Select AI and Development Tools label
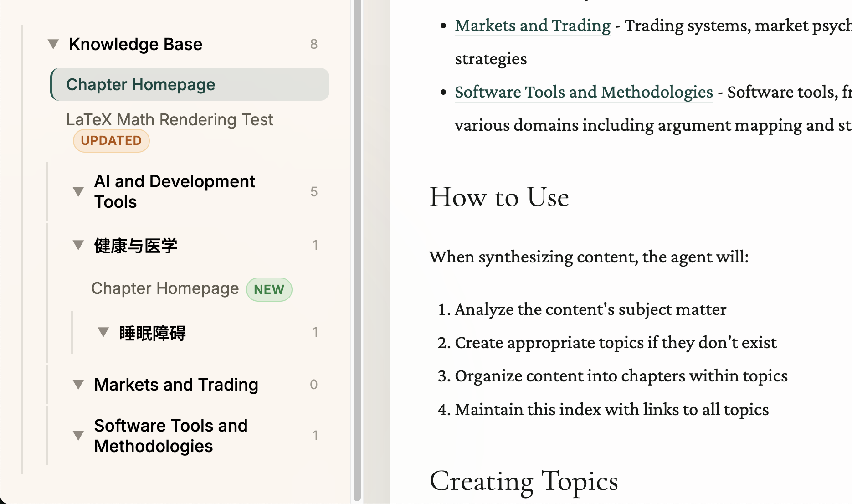This screenshot has width=852, height=504. [174, 191]
